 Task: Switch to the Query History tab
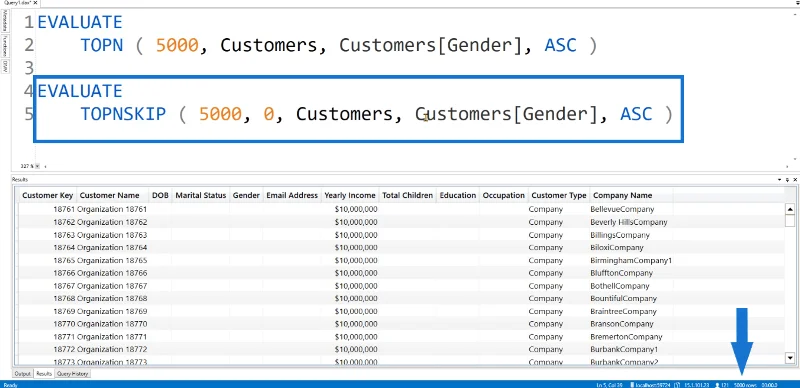[x=72, y=374]
